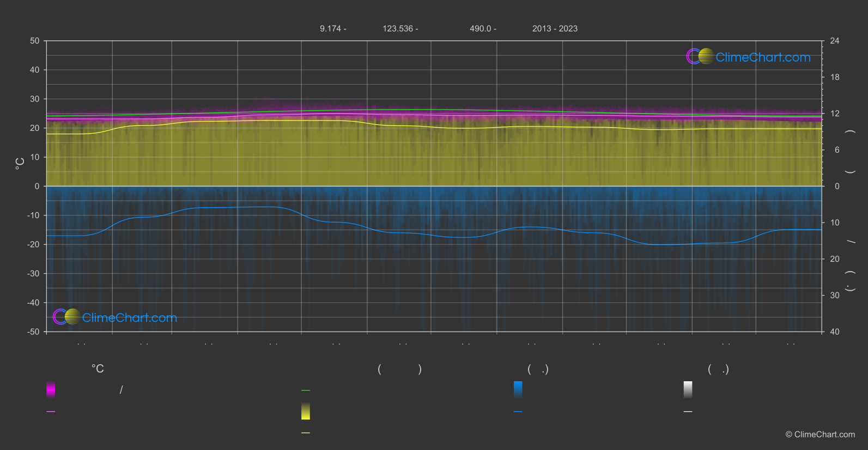Open the ClimeChart.com text link top right
868x450 pixels.
click(x=763, y=57)
